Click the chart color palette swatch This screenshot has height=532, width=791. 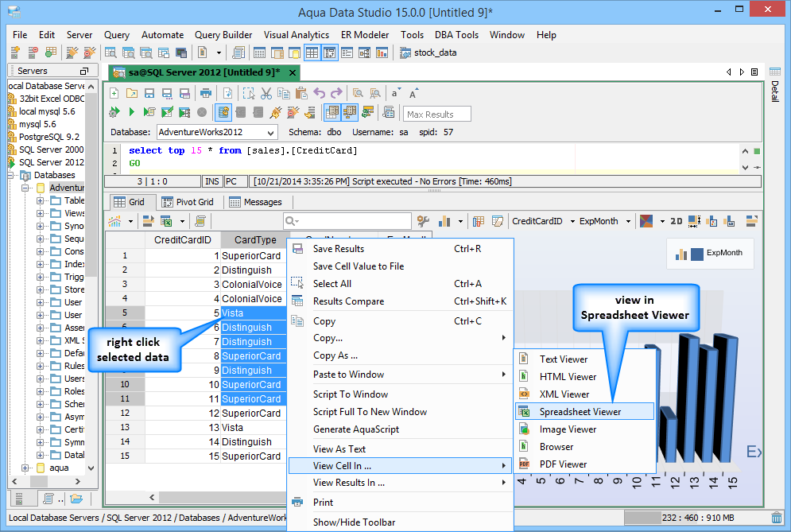pos(646,221)
